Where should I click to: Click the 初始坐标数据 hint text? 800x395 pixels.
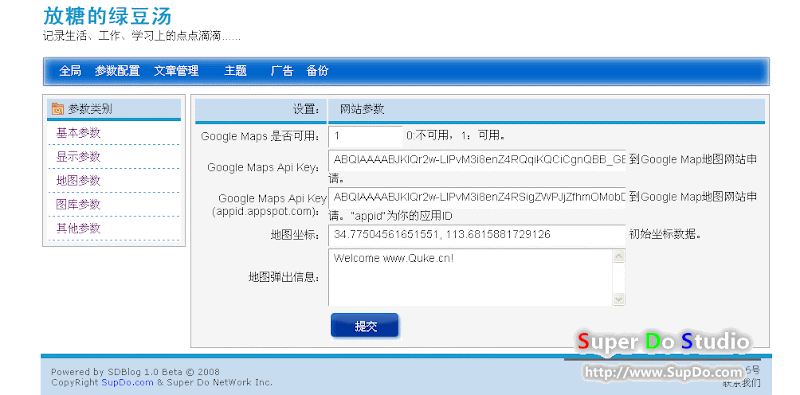tap(665, 235)
